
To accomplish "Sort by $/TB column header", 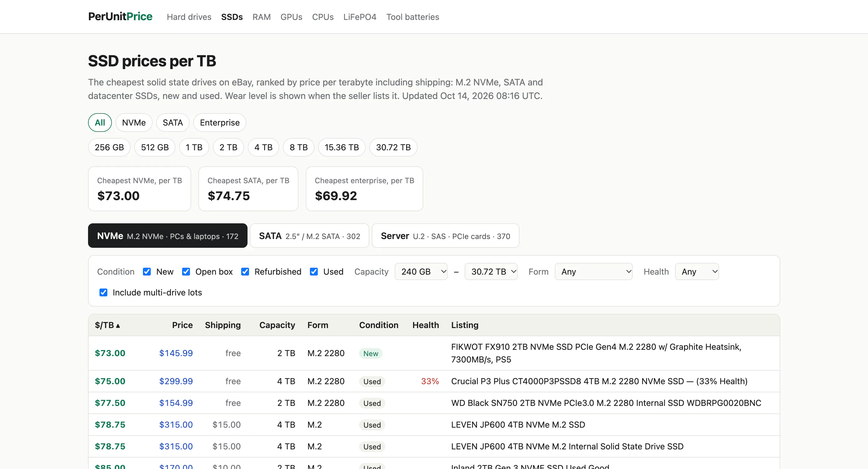I will pos(108,325).
